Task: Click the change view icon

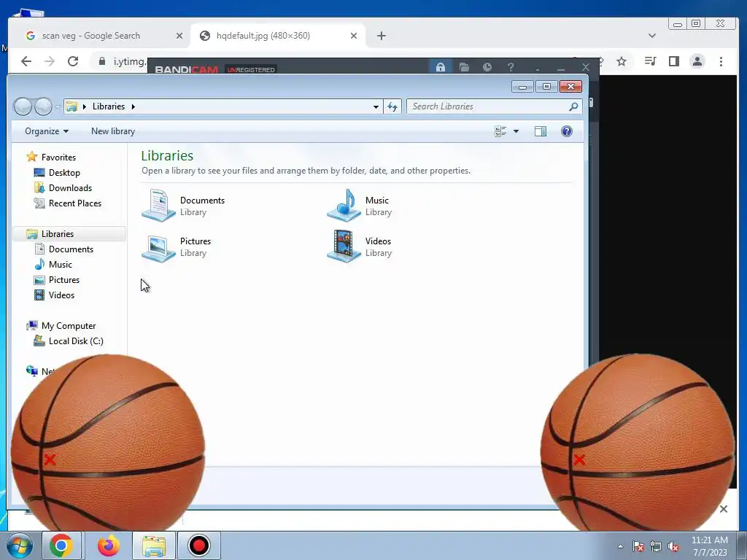Action: pyautogui.click(x=500, y=131)
